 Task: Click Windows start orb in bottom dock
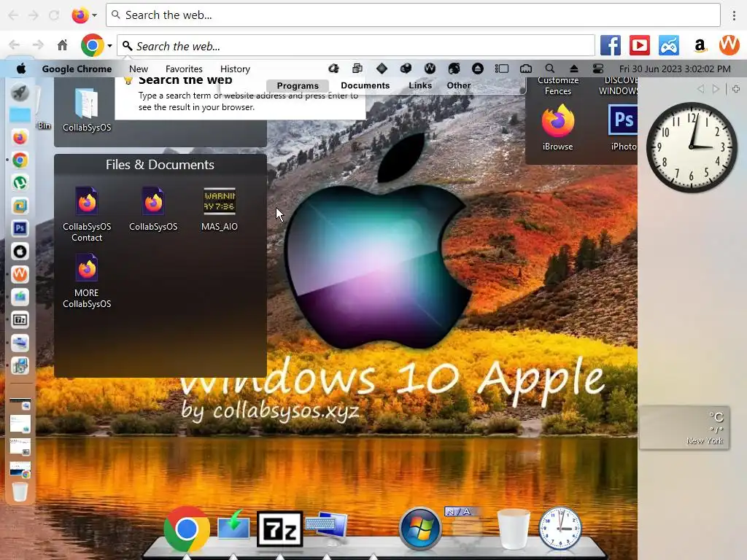420,529
